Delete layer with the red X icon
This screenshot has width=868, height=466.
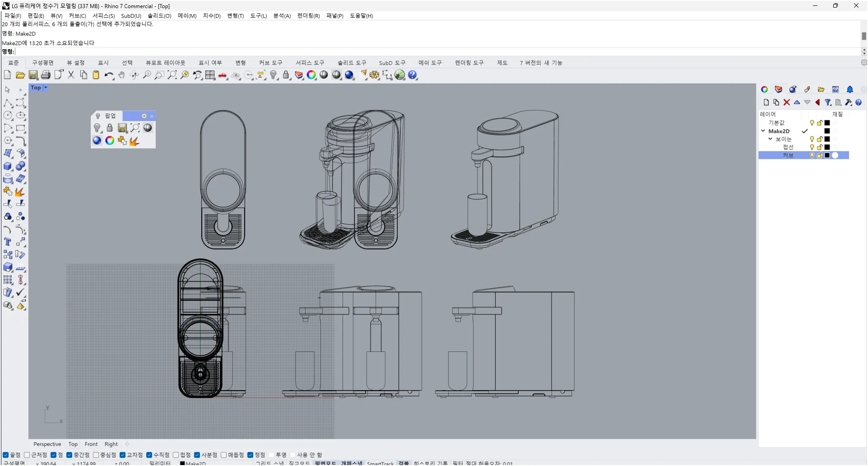[787, 102]
